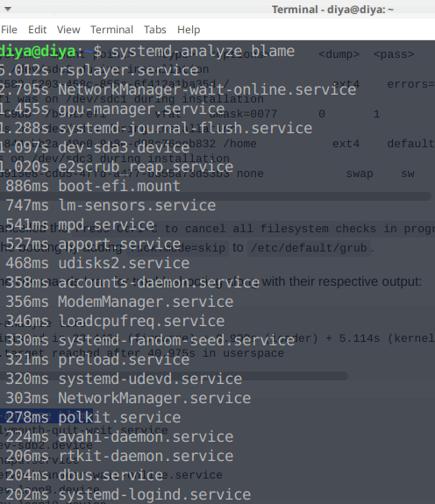Click the avahi-daemon.service line
Viewport: 435px width, 504px height.
click(x=119, y=437)
